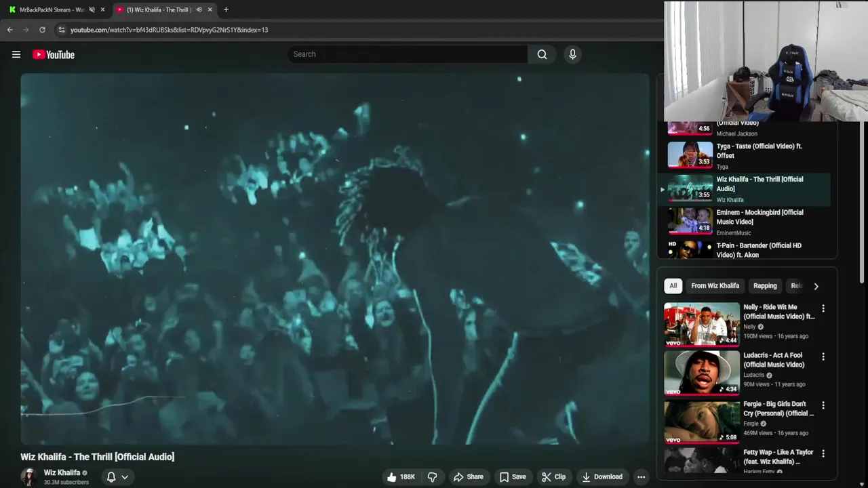Download the video
Viewport: 868px width, 488px height.
602,477
